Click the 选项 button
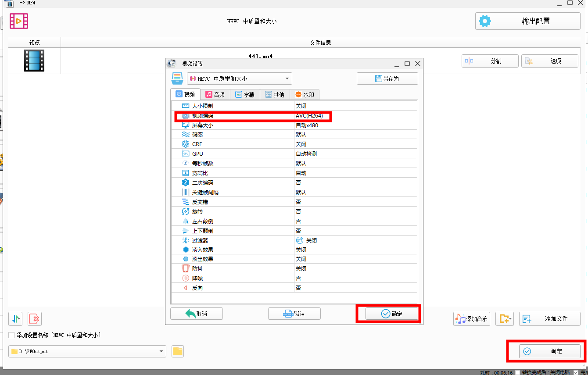 coord(550,61)
